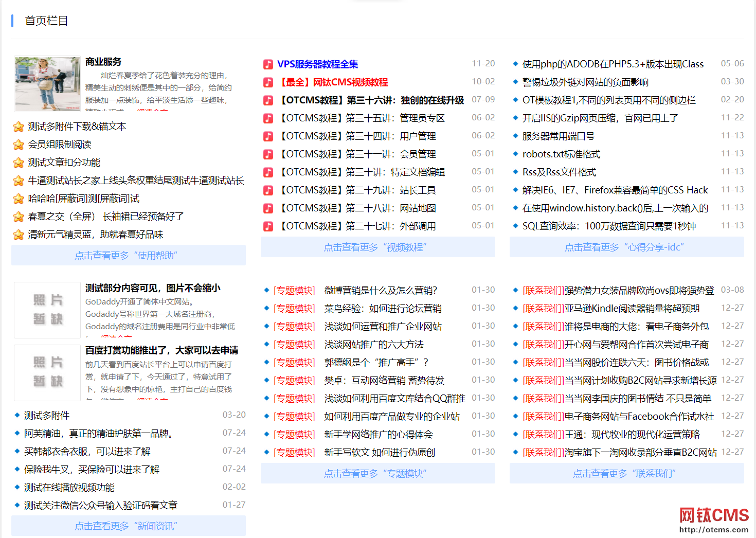This screenshot has height=538, width=756.
Task: Click 点击查看更多 "视频教程" button
Action: 377,247
